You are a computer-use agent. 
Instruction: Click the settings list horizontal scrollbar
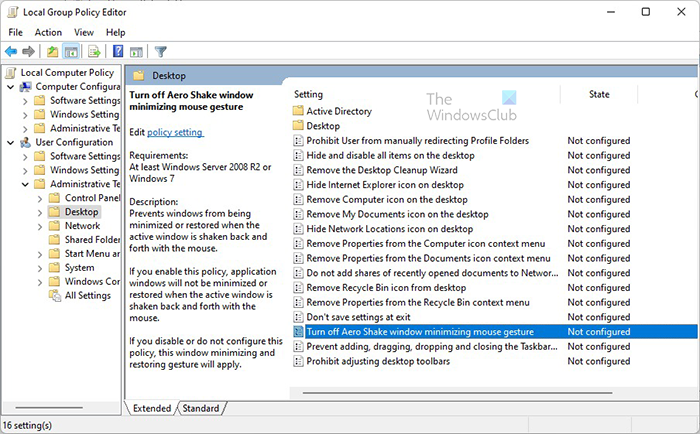click(x=457, y=393)
